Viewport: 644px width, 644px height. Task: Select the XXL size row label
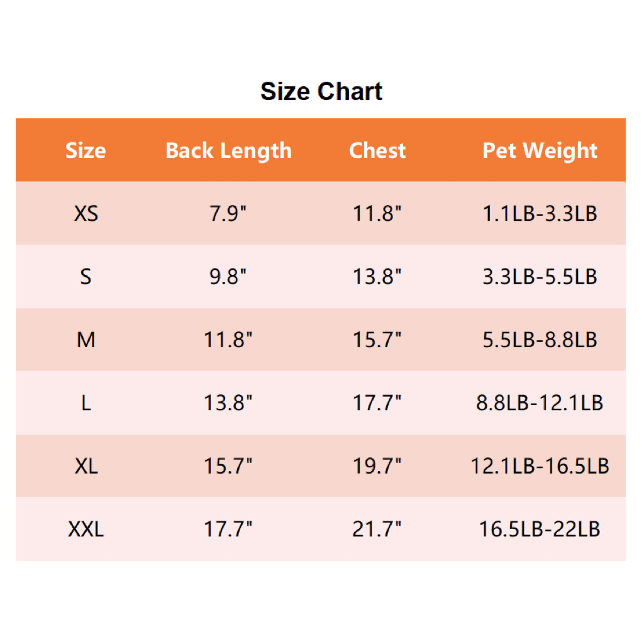[86, 529]
